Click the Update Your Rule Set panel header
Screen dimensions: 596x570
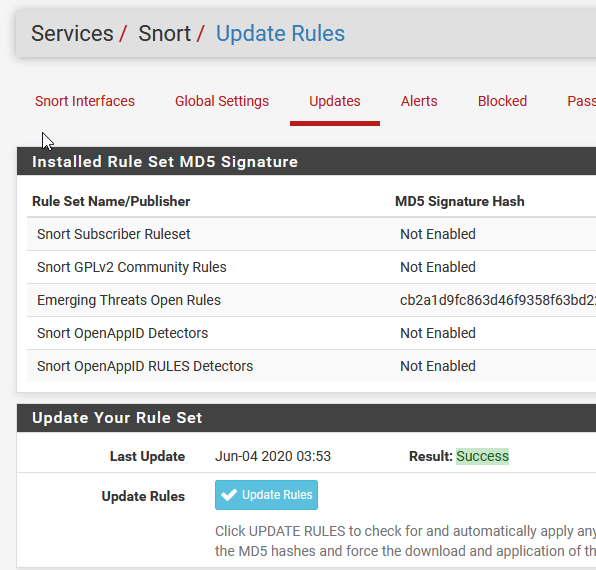306,418
